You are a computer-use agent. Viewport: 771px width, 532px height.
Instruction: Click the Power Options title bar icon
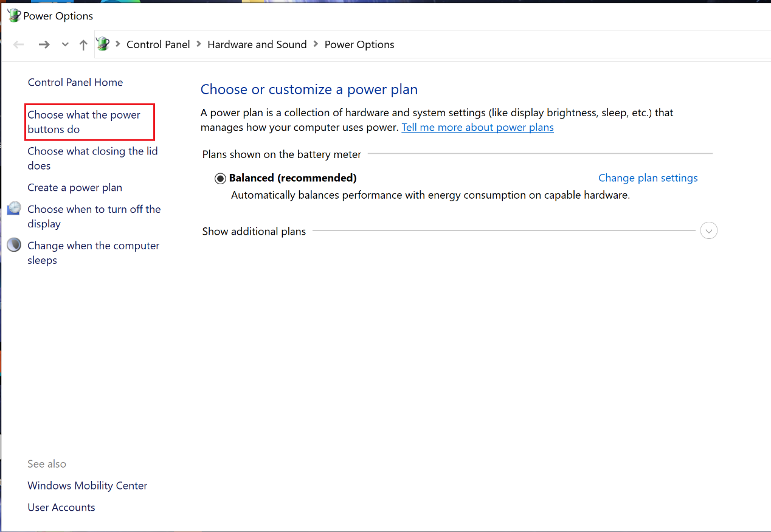pos(13,16)
